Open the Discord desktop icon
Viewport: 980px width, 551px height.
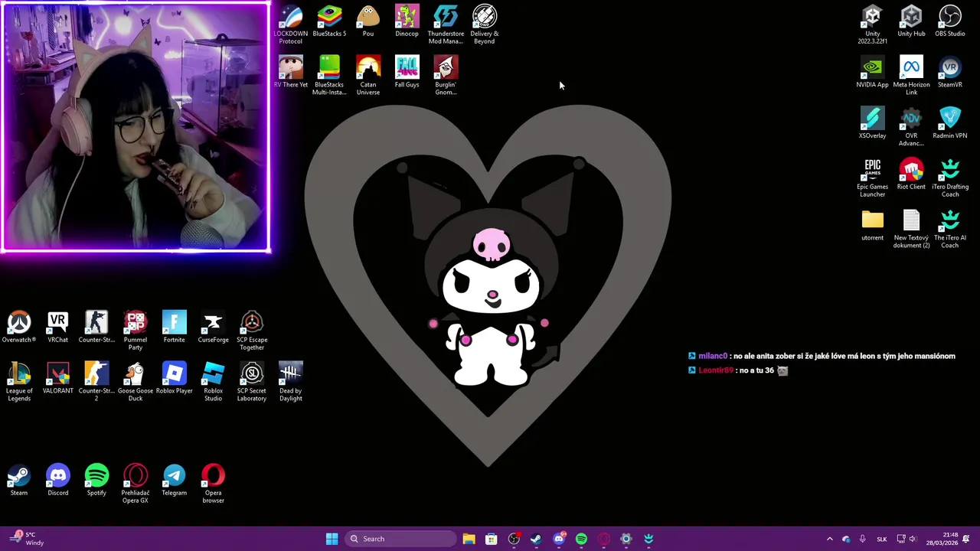(x=57, y=481)
